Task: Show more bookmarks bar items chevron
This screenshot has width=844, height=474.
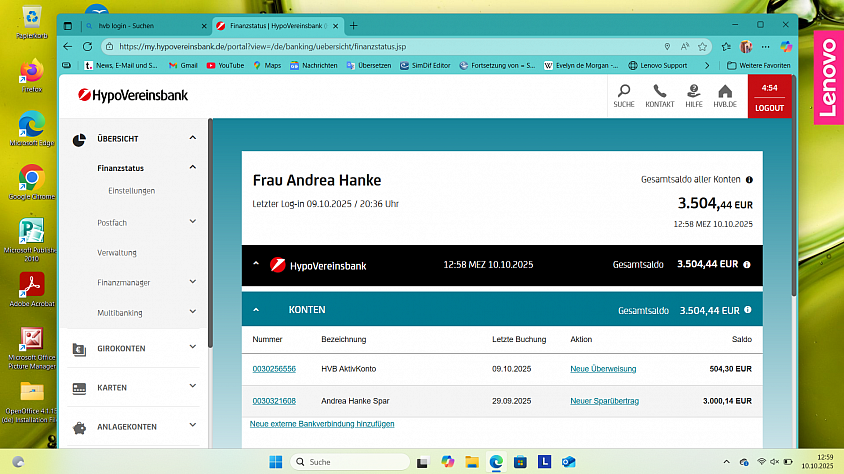Action: click(707, 66)
